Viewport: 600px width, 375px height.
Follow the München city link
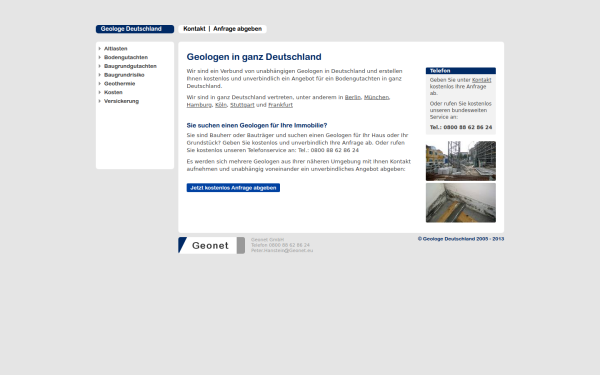pos(376,98)
